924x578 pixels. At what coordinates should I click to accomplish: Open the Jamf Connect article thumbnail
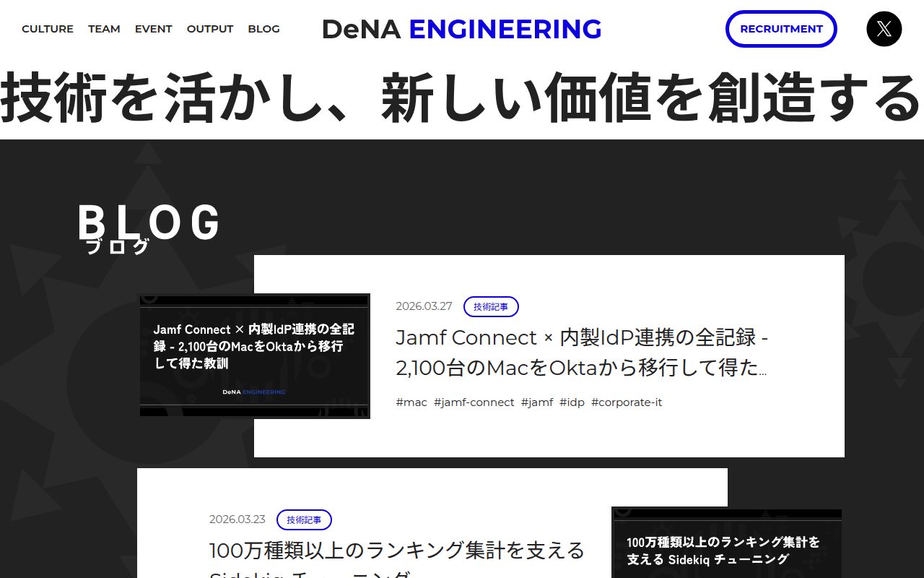pos(255,355)
